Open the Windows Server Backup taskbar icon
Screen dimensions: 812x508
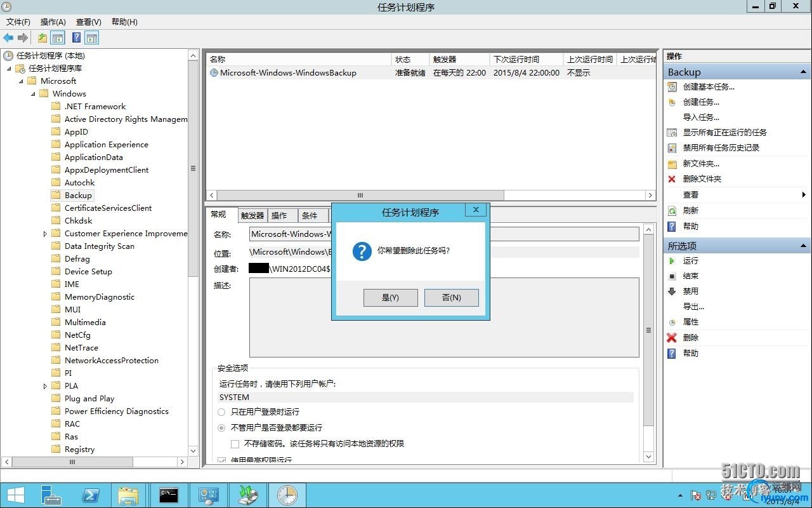(x=248, y=495)
